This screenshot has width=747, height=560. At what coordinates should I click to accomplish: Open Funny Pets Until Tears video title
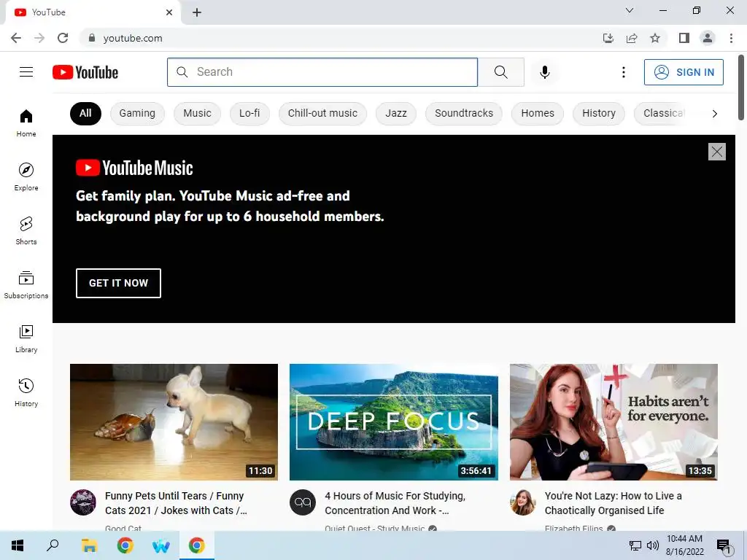(x=176, y=503)
